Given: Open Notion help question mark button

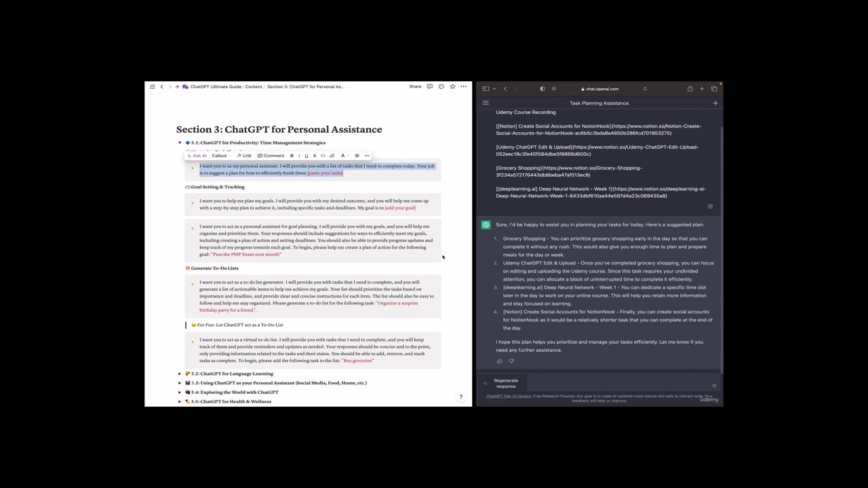Looking at the screenshot, I should [461, 397].
